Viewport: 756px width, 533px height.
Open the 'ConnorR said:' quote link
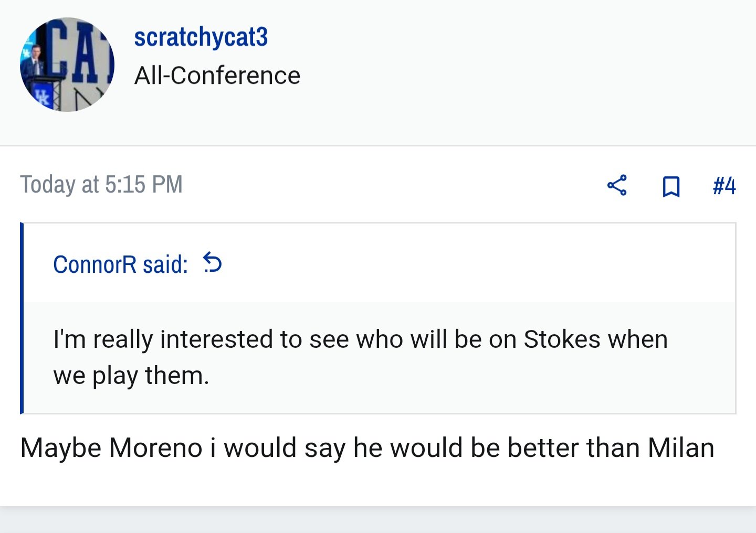120,264
